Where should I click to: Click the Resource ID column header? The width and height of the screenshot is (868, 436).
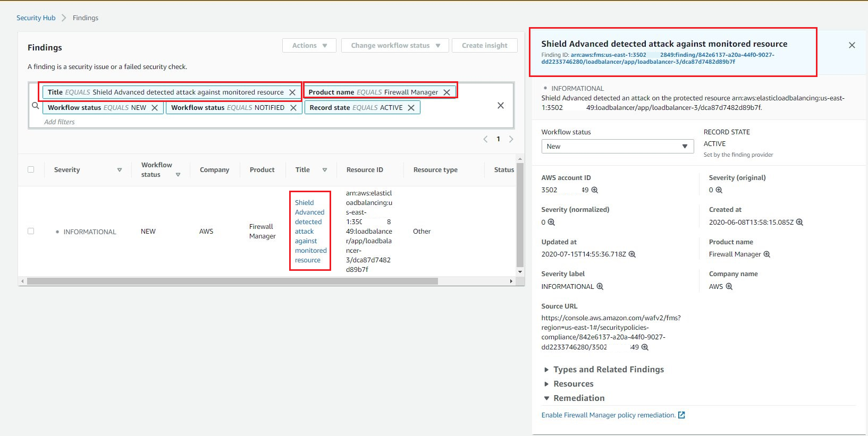point(365,170)
